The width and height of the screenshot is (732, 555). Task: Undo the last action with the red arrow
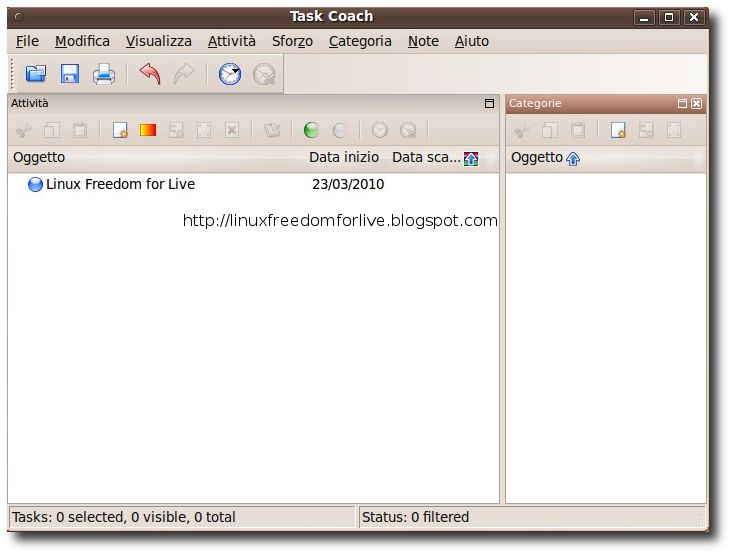tap(150, 74)
